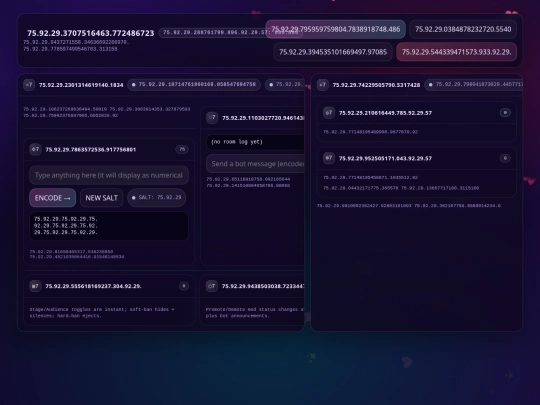This screenshot has width=540, height=405.
Task: Click the icon badge beside 75.92.29.2301314619140.1834
Action: [29, 85]
